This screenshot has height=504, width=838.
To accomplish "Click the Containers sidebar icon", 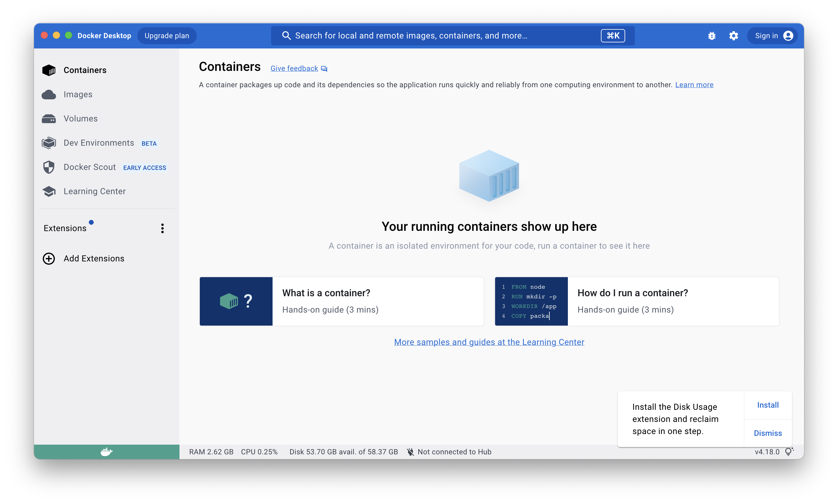I will click(49, 70).
